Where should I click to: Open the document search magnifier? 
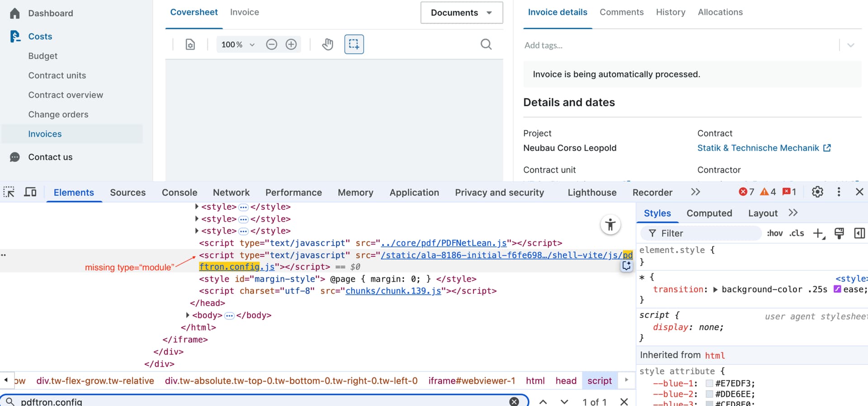[486, 44]
